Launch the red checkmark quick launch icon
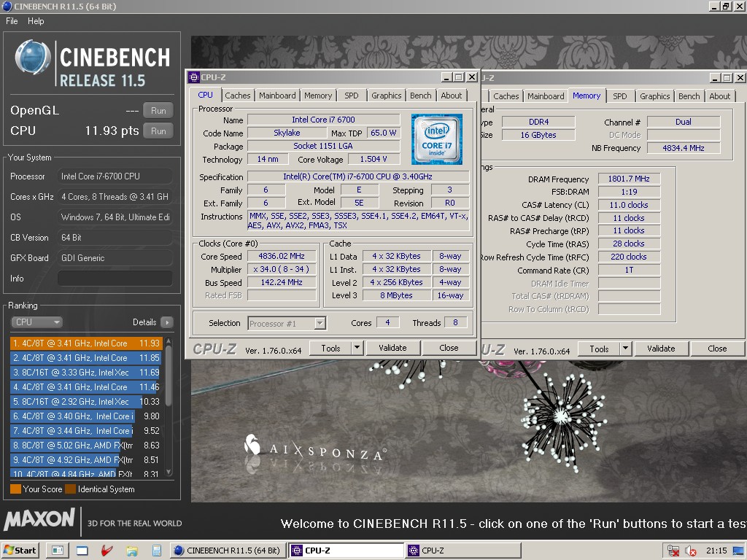 [x=107, y=551]
